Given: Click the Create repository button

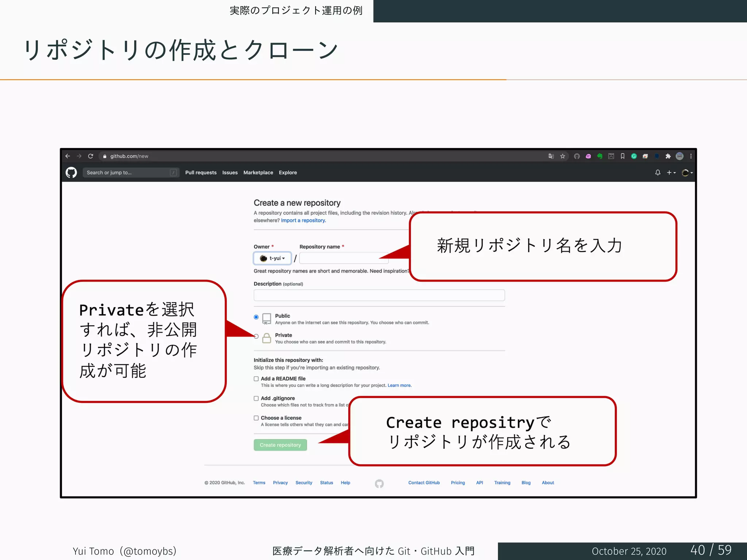Looking at the screenshot, I should click(x=280, y=445).
